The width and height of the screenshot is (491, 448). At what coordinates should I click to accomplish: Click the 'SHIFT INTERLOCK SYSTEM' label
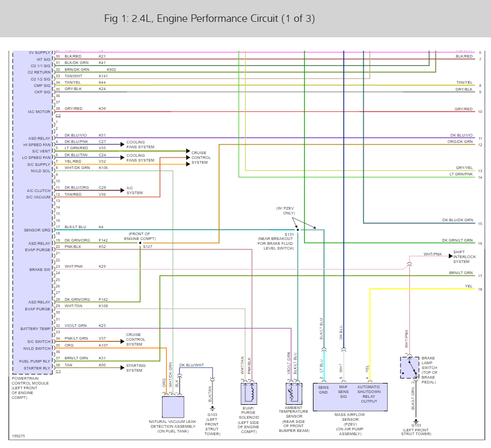tap(464, 257)
